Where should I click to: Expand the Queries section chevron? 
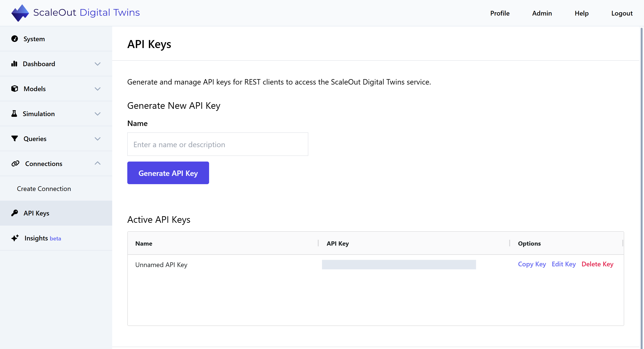point(98,139)
